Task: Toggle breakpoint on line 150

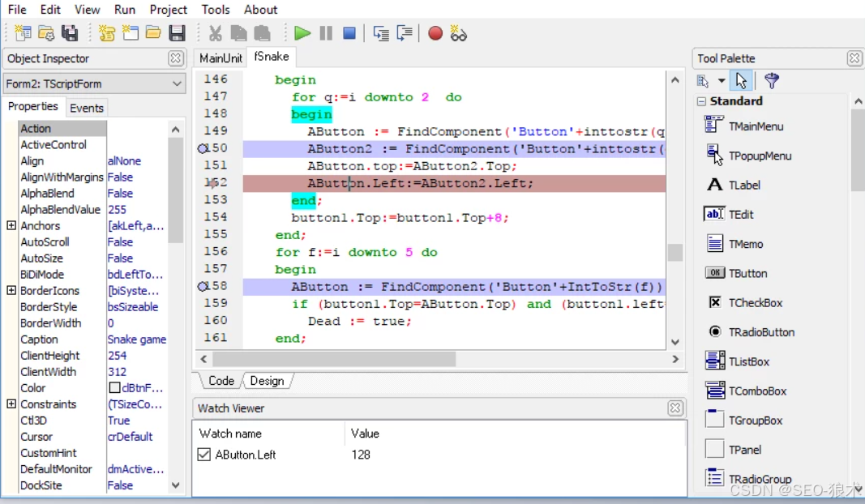Action: point(203,148)
